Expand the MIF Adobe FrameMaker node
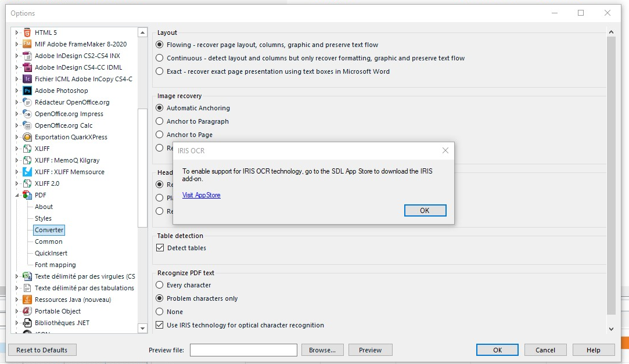629x364 pixels. click(x=17, y=44)
